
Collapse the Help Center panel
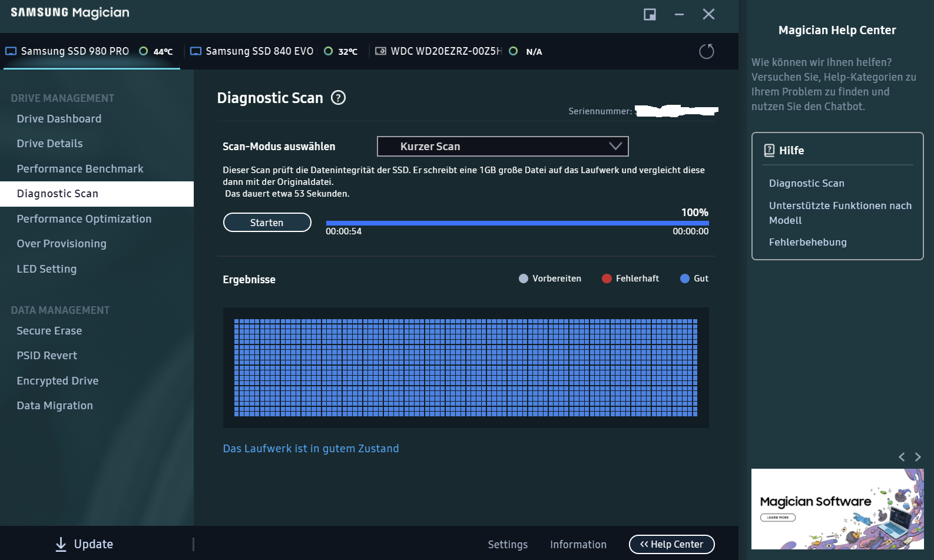coord(672,544)
